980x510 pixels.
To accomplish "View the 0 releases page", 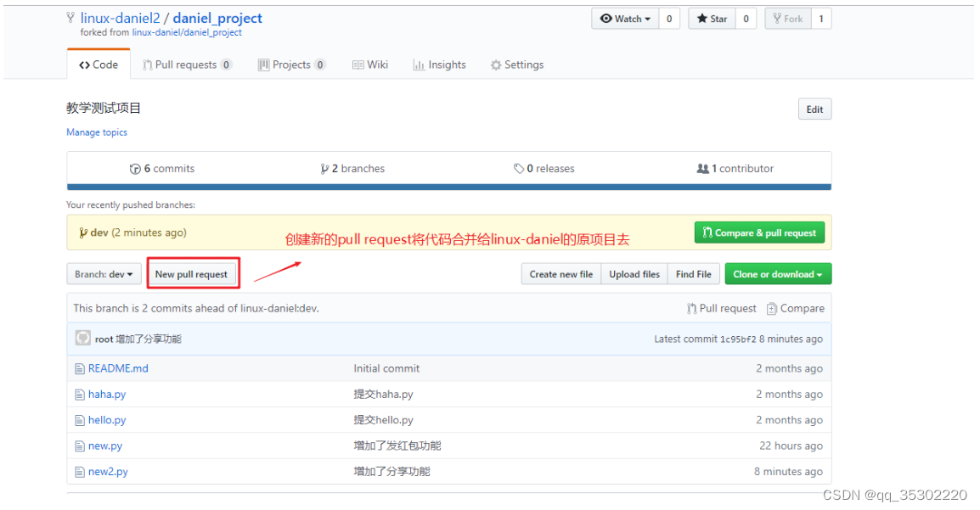I will 544,169.
